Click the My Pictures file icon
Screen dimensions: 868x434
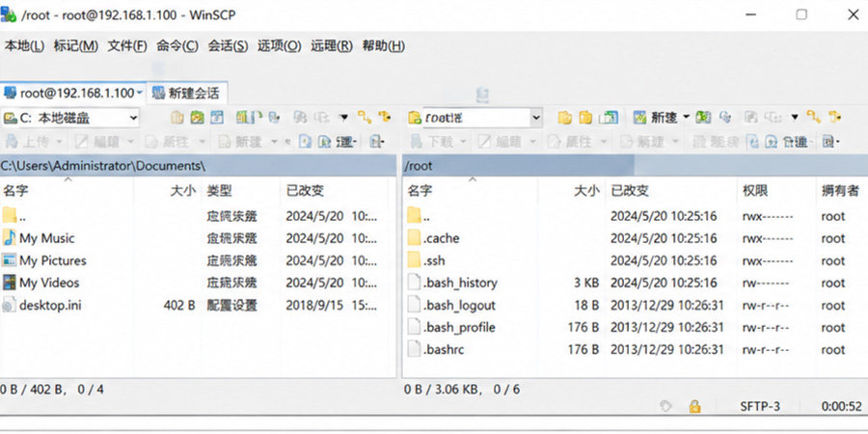10,260
